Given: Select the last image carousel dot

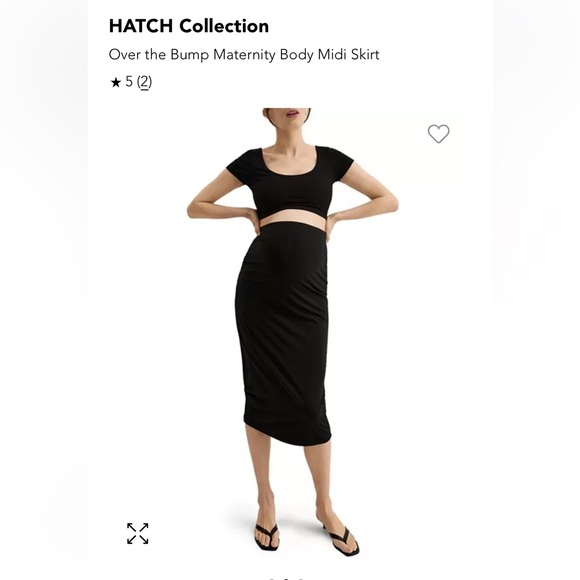Looking at the screenshot, I should point(300,579).
